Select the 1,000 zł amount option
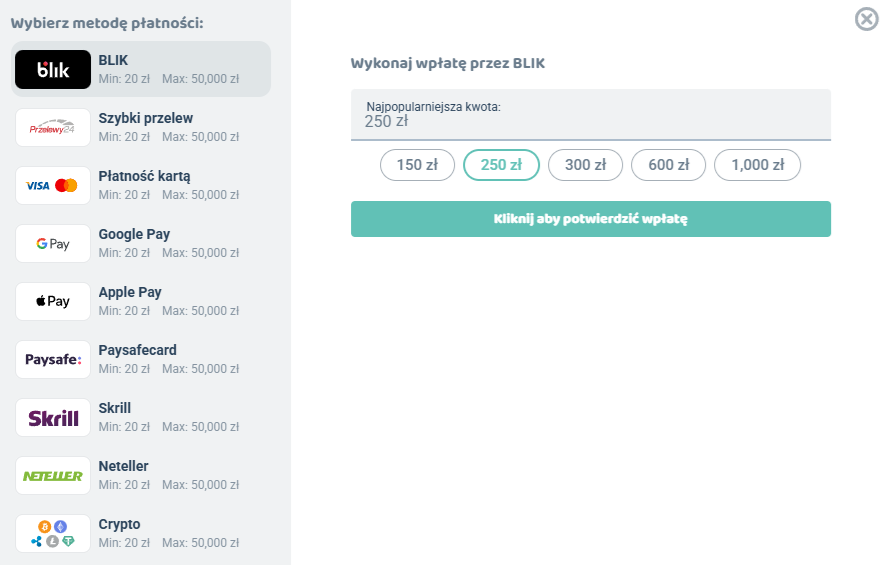Viewport: 884px width, 565px height. pos(757,165)
